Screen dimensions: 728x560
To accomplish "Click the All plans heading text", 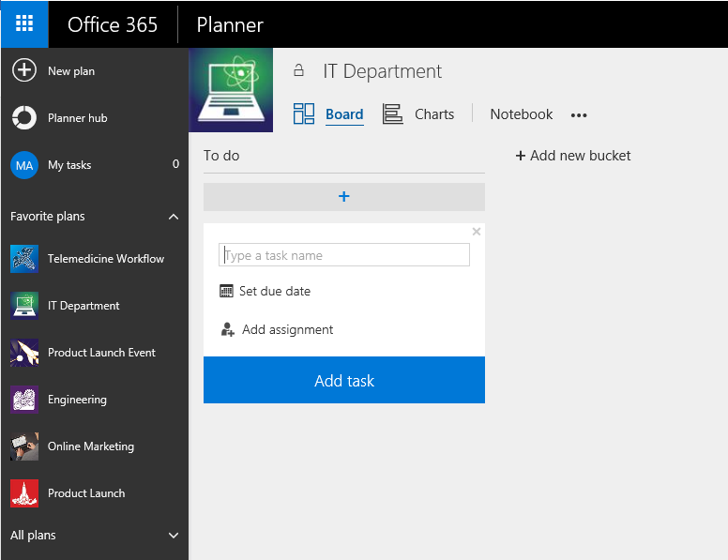I will point(33,536).
